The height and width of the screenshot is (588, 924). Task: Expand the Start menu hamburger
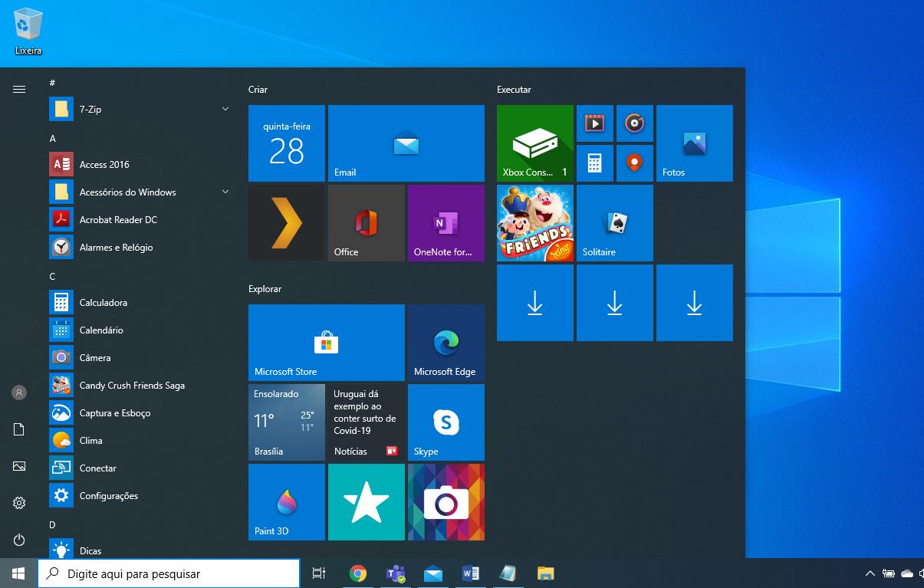click(19, 90)
